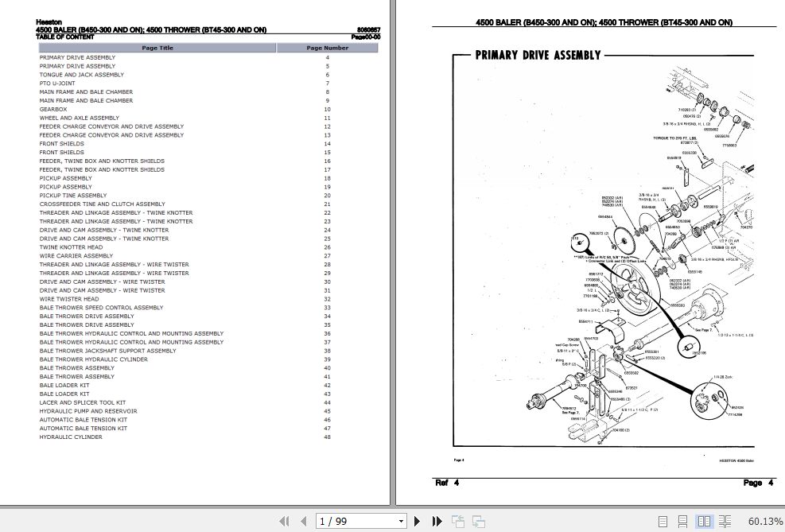The width and height of the screenshot is (785, 532).
Task: Rotate the page clockwise
Action: [478, 521]
